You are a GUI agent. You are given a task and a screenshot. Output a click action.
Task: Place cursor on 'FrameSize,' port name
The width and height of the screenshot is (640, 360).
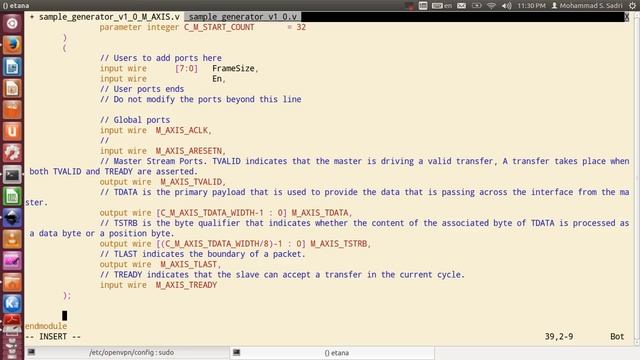click(235, 69)
